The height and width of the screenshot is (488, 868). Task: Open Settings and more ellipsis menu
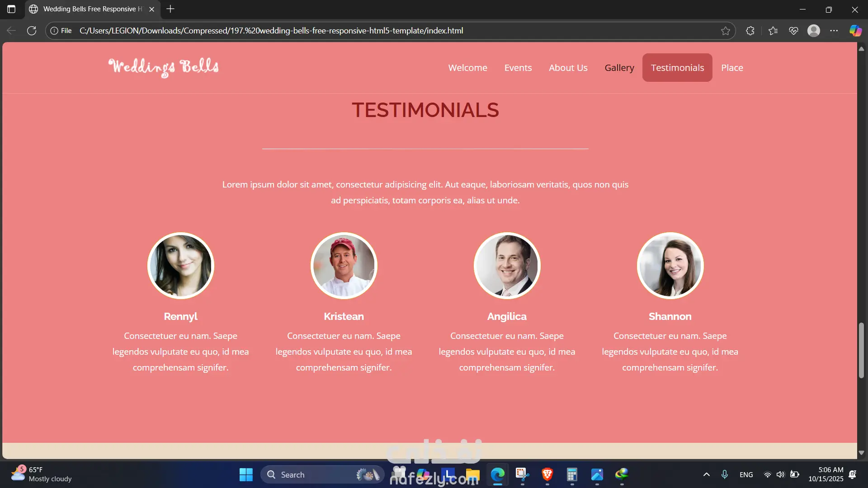pos(834,31)
